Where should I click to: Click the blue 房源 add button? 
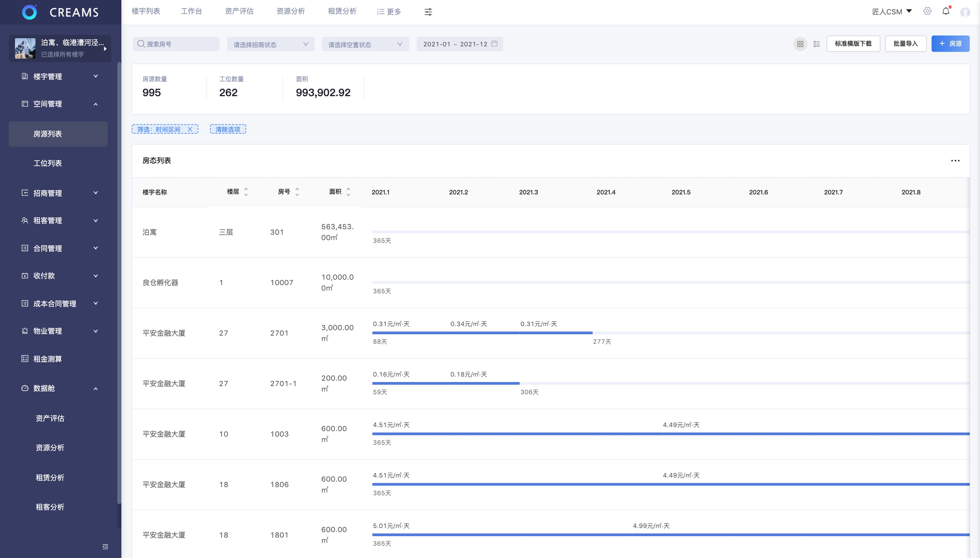(950, 44)
